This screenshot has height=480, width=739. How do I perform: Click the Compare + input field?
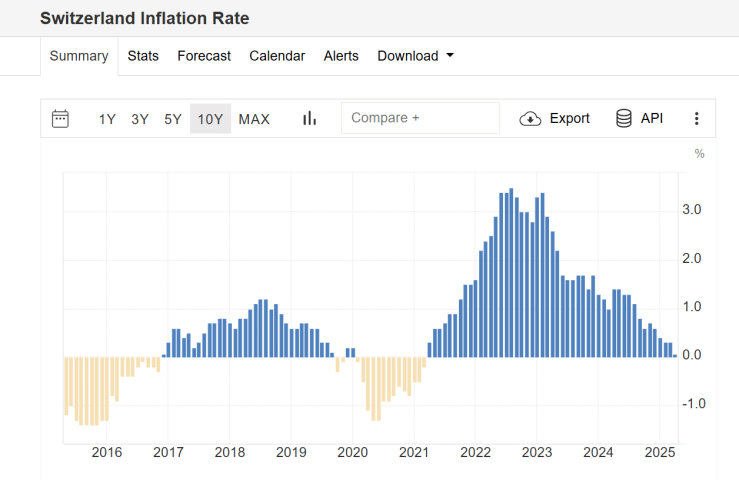coord(420,118)
